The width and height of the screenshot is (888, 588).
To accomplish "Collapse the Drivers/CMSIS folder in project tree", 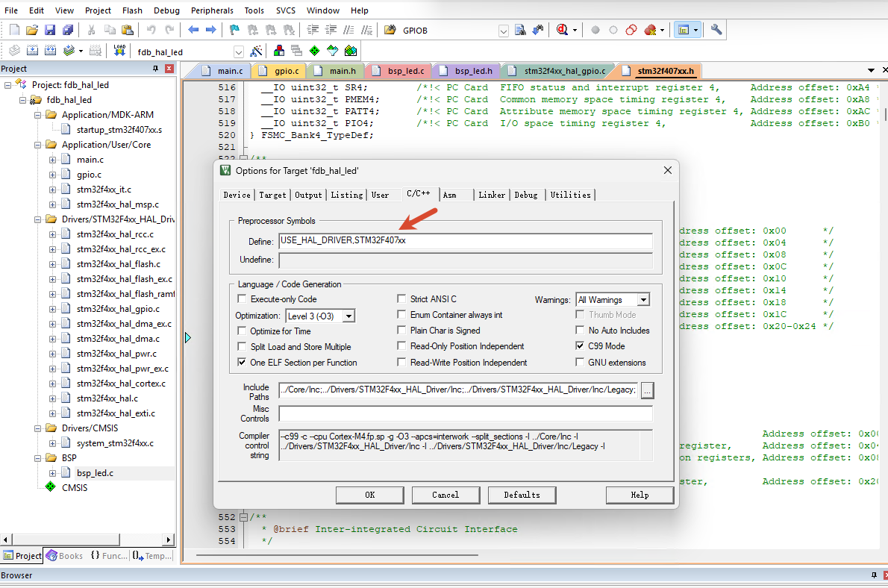I will click(x=37, y=428).
